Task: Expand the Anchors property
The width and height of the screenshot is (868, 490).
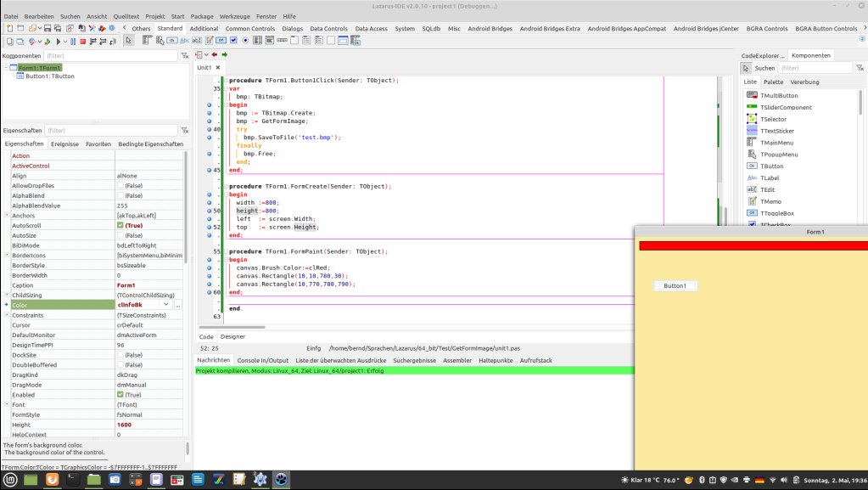Action: (7, 216)
